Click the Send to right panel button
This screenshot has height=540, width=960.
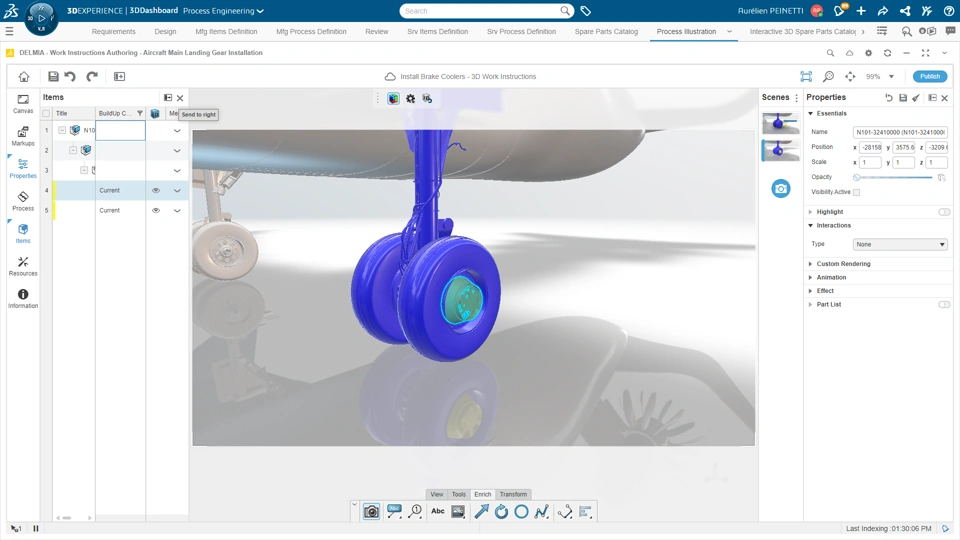(x=168, y=98)
